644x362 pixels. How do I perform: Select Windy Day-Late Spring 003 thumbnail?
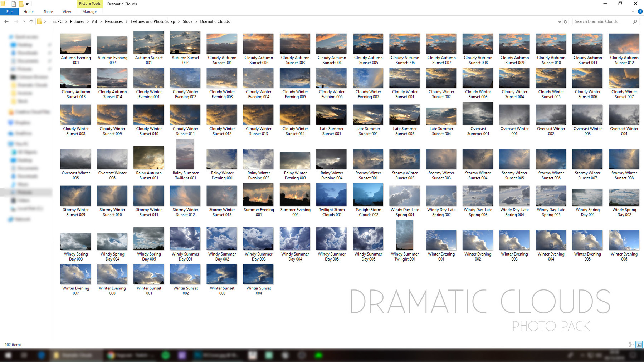[478, 195]
